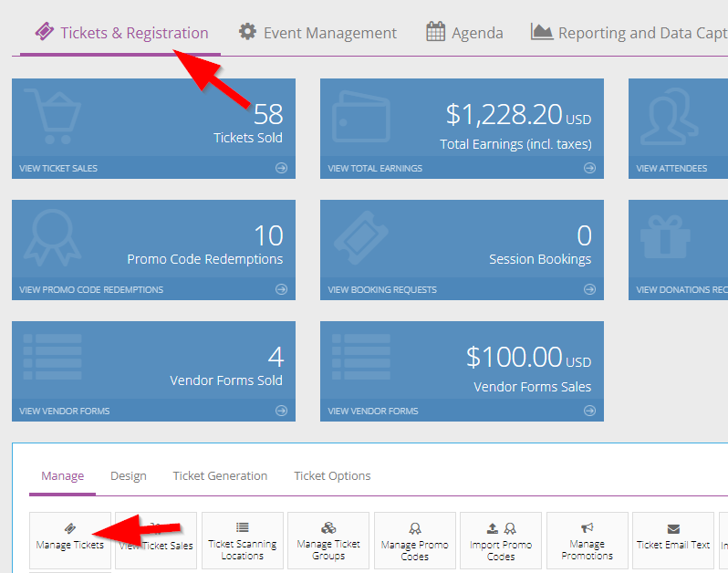
Task: Open Ticket Scanning Locations
Action: coord(243,540)
